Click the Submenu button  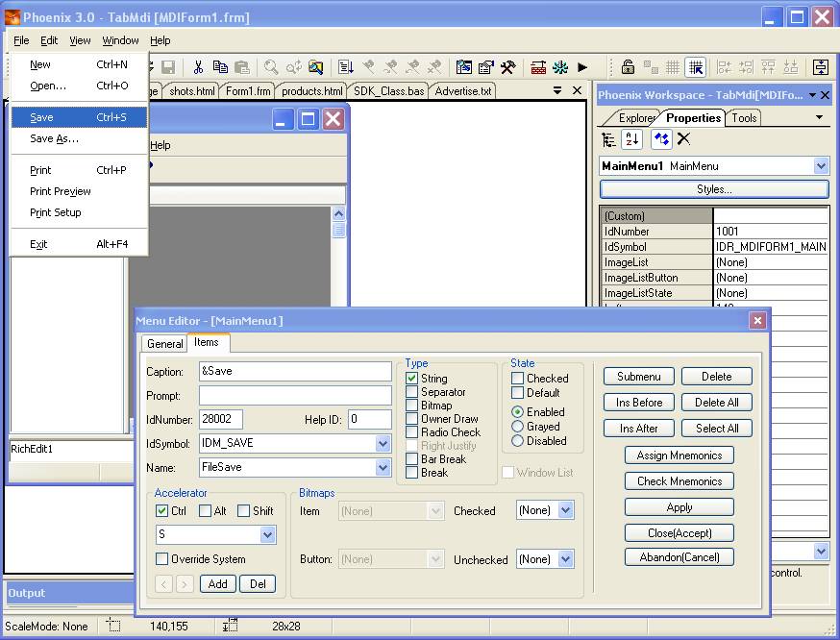click(x=638, y=377)
